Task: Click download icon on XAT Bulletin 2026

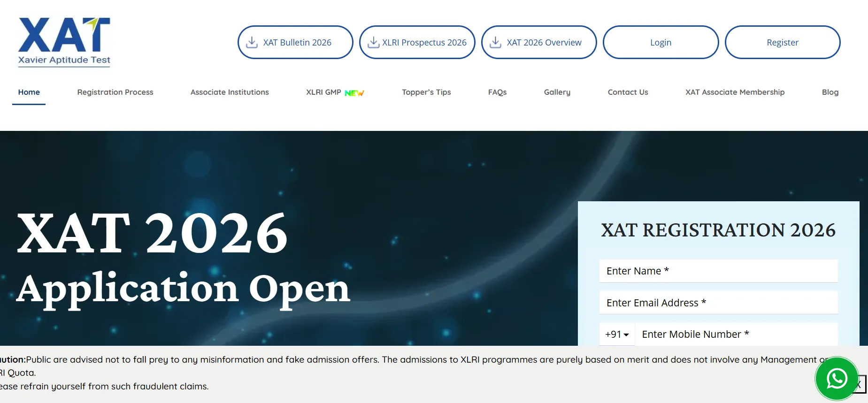Action: 252,43
